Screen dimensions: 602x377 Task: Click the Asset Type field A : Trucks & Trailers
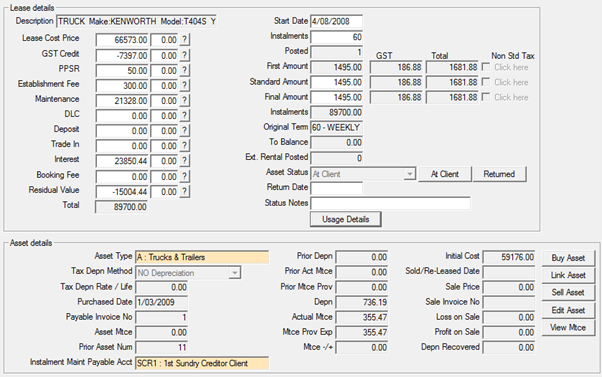tap(202, 257)
